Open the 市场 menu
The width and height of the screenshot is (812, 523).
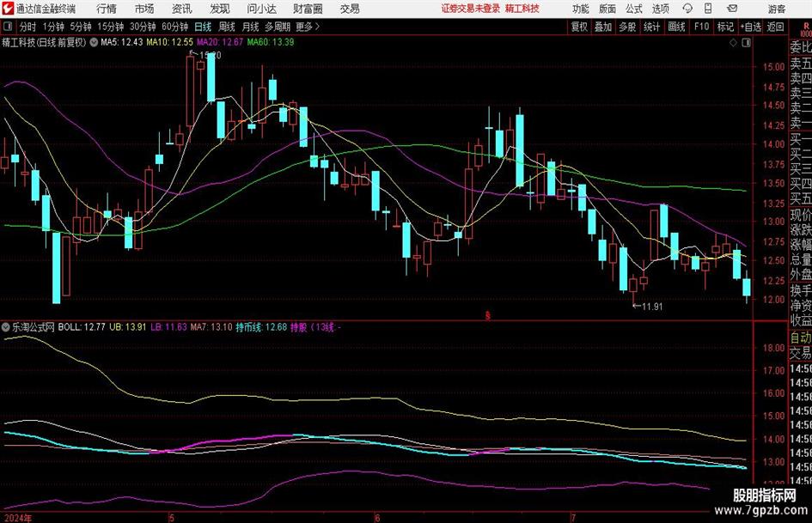(x=144, y=9)
